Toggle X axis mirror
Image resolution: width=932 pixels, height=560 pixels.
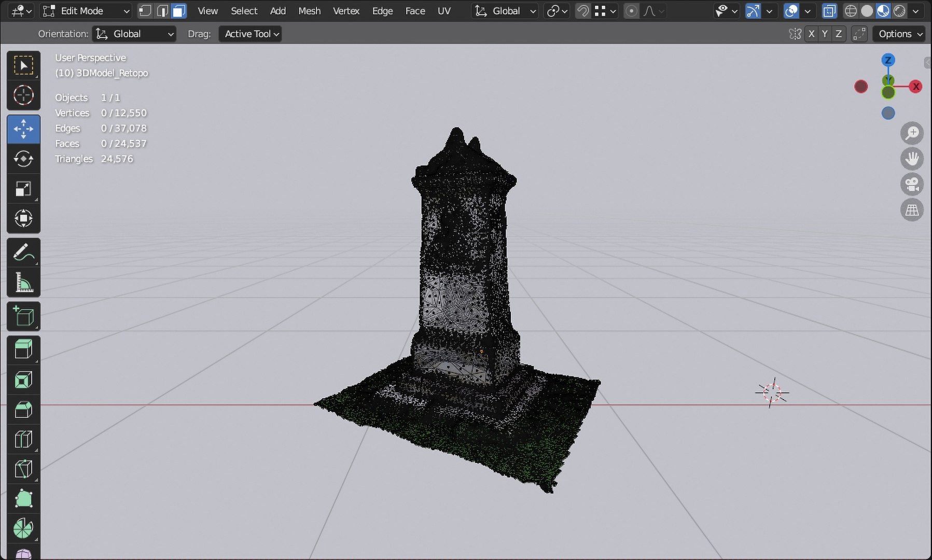(x=811, y=34)
